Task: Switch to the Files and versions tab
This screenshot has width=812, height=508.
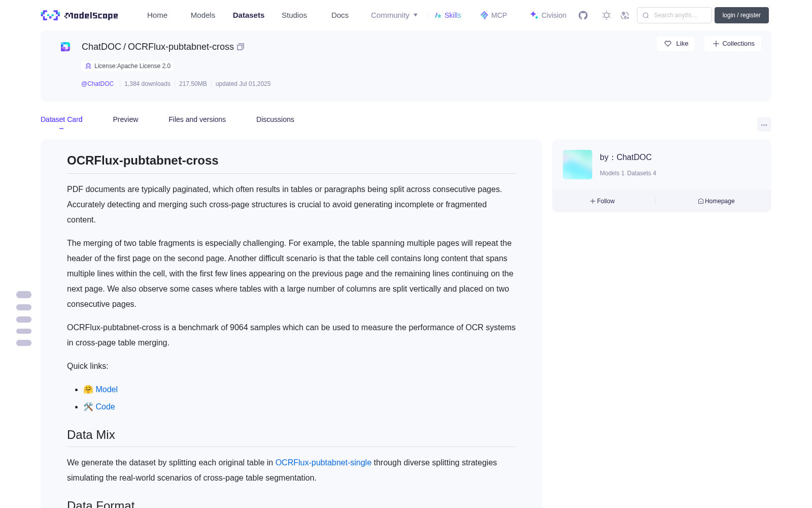Action: click(197, 119)
